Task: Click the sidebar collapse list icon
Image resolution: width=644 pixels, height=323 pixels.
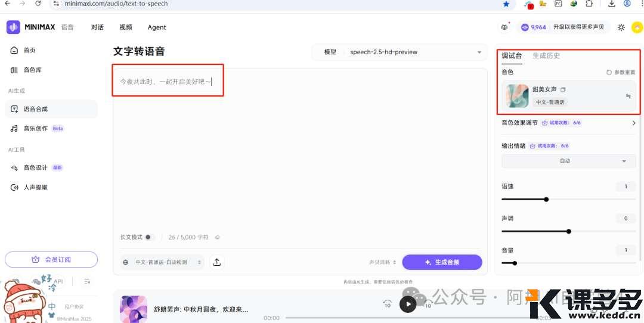Action: coord(87,281)
